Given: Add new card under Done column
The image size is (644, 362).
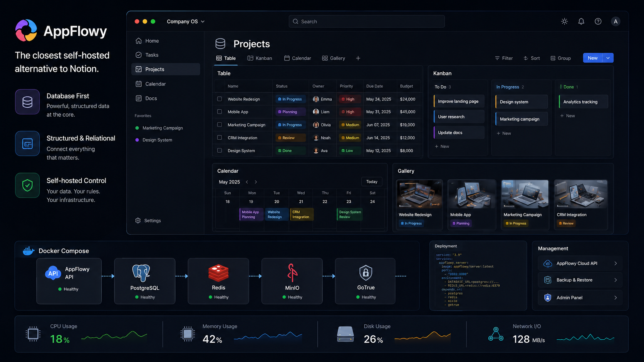Looking at the screenshot, I should (x=568, y=116).
